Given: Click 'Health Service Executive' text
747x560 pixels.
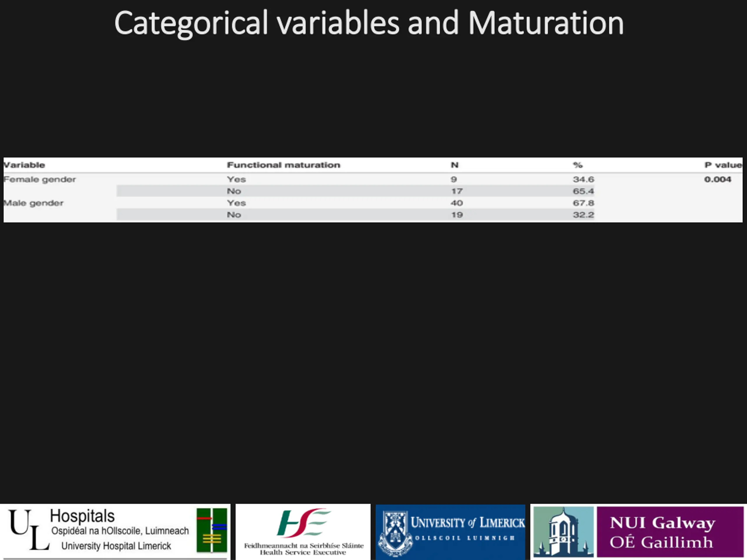Looking at the screenshot, I should 303,553.
